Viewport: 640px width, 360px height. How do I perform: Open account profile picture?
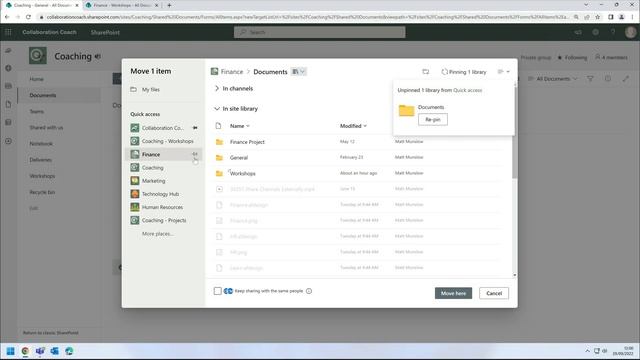pyautogui.click(x=631, y=32)
